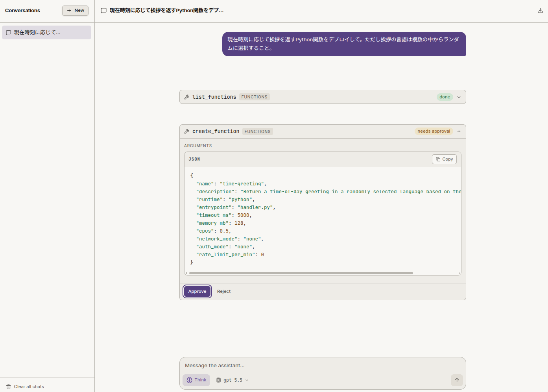Focus the Message the assistant input
Viewport: 548px width, 392px height.
click(323, 366)
